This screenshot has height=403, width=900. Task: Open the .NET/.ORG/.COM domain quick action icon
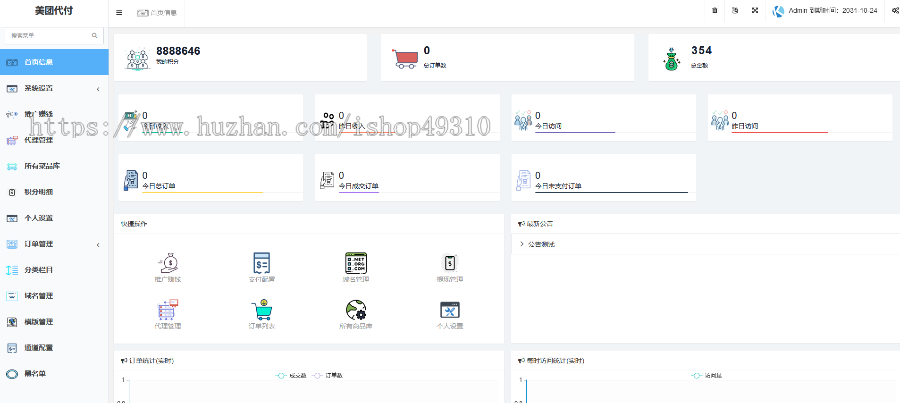click(356, 262)
